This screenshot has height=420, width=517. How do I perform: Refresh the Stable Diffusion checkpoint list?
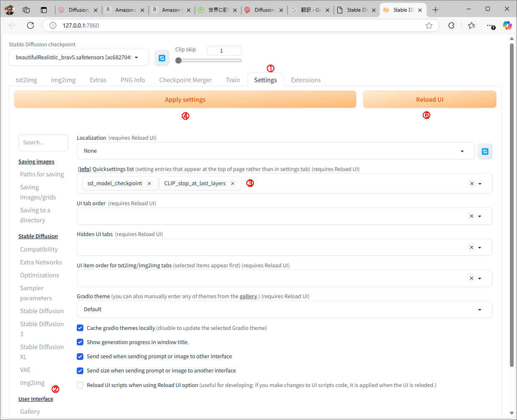point(162,58)
